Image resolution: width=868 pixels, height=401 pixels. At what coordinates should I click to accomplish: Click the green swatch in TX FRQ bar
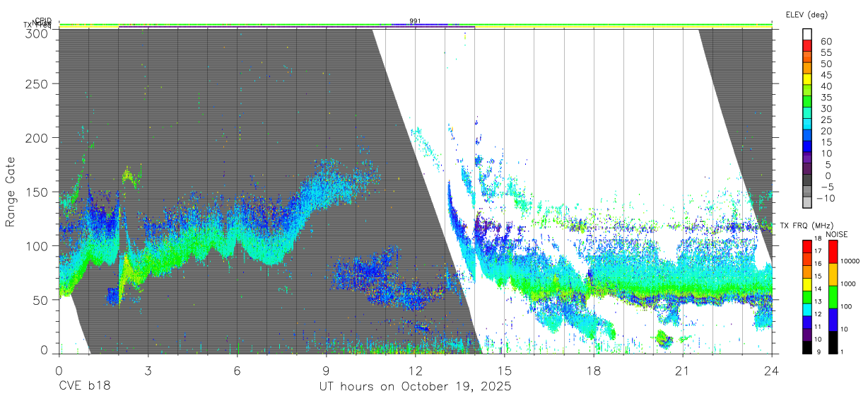tap(807, 296)
